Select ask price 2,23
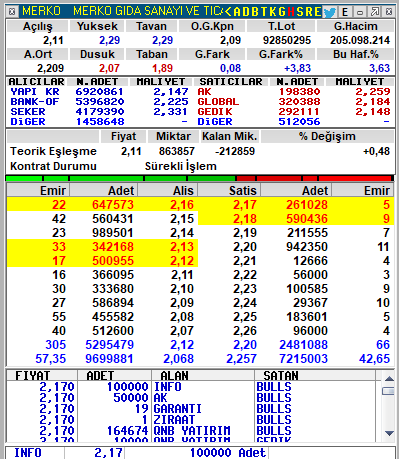The image size is (399, 459). [x=245, y=289]
